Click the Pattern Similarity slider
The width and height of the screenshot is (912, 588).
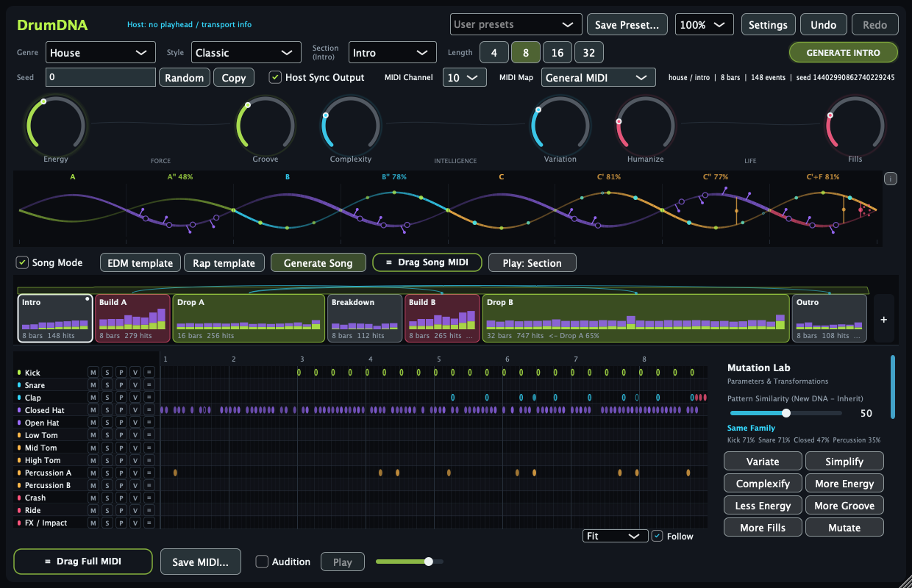pos(785,413)
